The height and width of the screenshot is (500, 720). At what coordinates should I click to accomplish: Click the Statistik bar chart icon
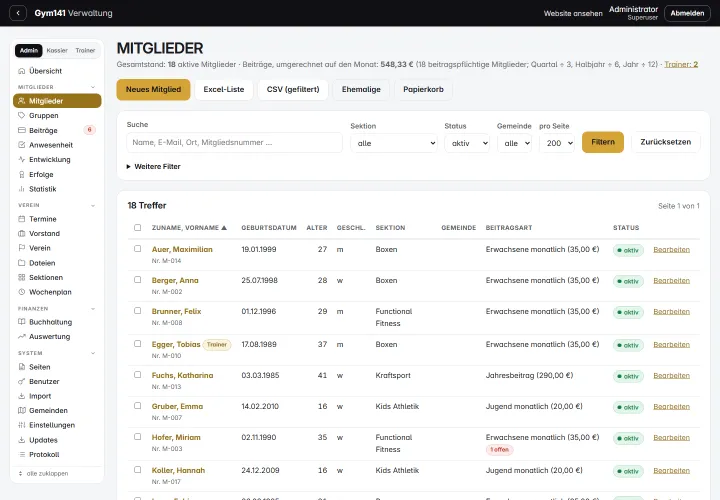pyautogui.click(x=21, y=189)
